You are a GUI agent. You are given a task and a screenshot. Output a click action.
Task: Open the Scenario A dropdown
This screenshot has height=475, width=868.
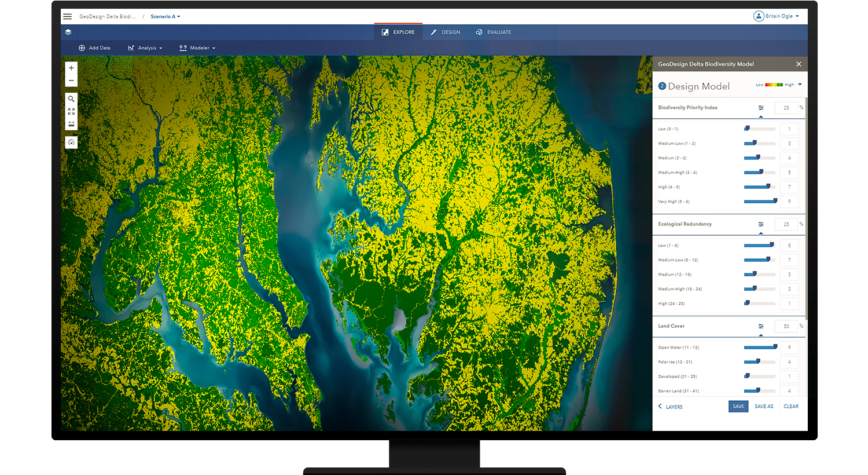click(x=165, y=16)
